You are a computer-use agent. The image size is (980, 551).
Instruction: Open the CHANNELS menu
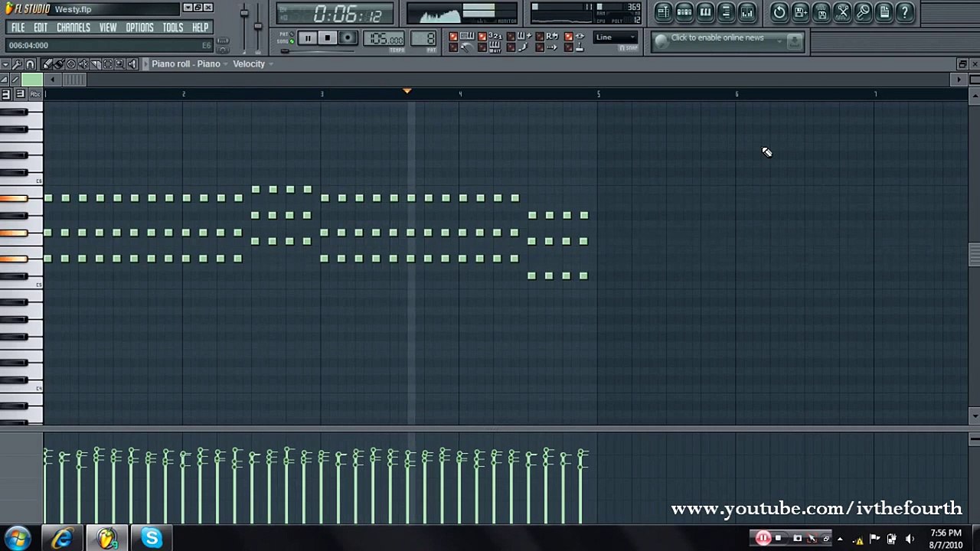pos(73,28)
